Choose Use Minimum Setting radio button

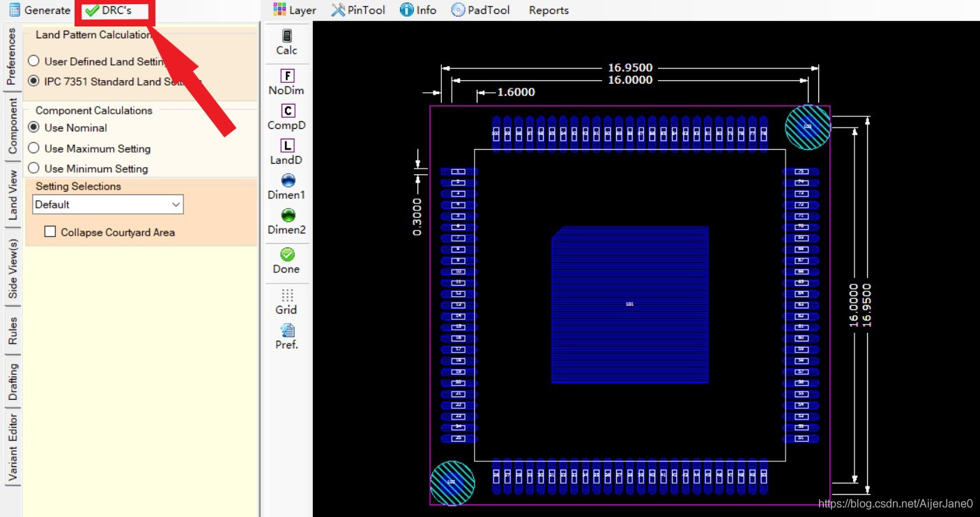pos(33,169)
